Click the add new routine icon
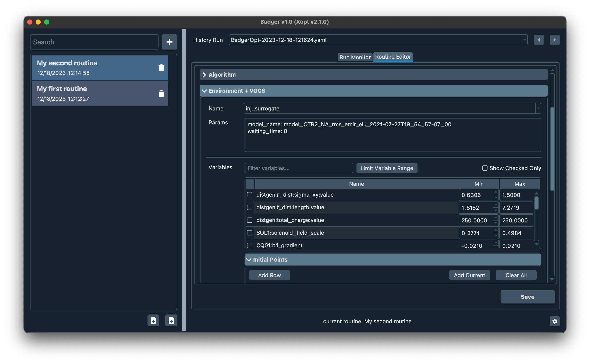Viewport: 590px width, 364px height. [169, 42]
